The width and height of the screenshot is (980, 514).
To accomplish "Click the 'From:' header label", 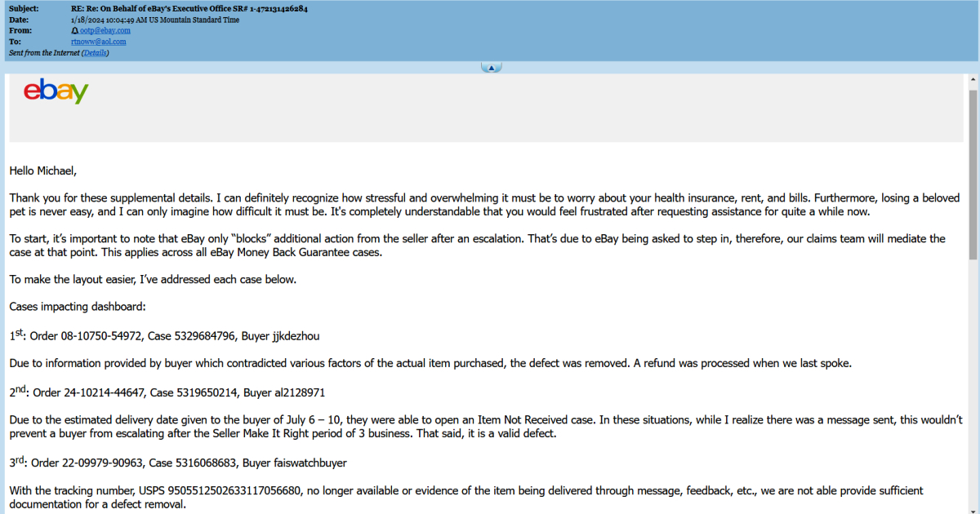I will [20, 30].
